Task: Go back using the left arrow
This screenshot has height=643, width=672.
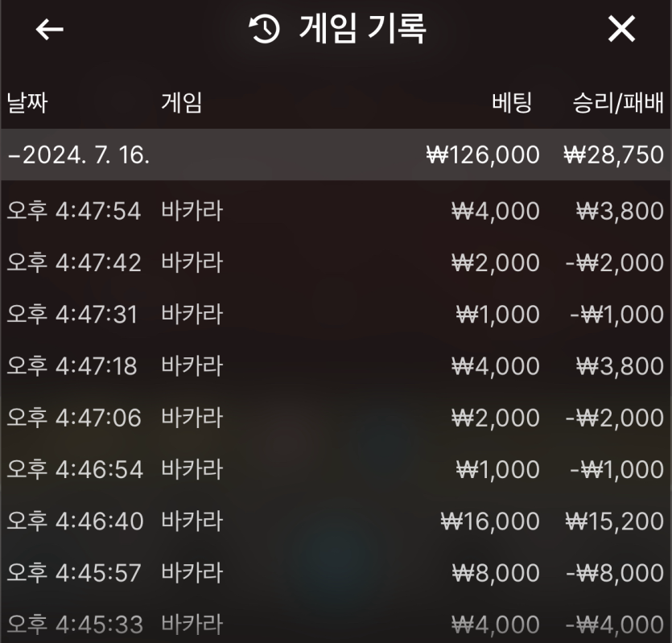Action: [x=50, y=30]
